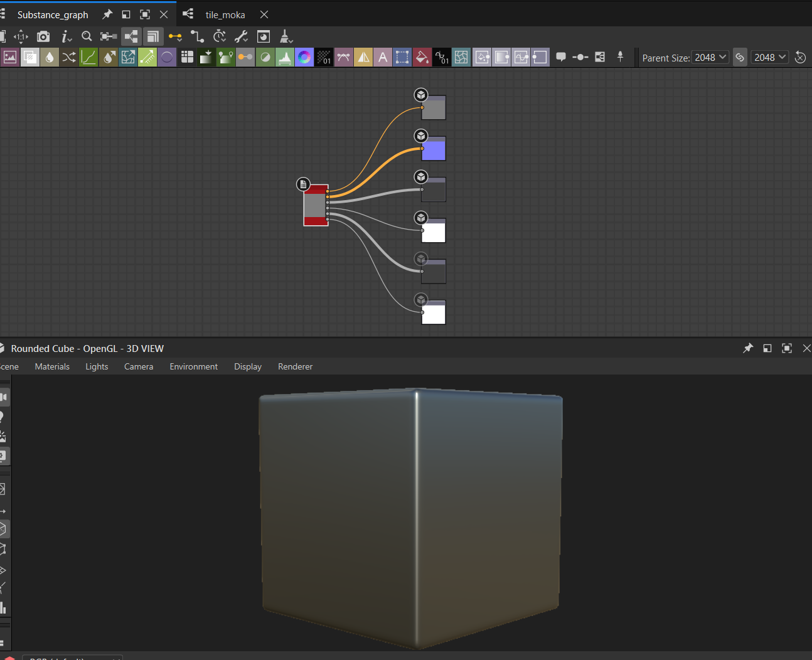
Task: Add a comment using speech bubble icon
Action: (x=561, y=58)
